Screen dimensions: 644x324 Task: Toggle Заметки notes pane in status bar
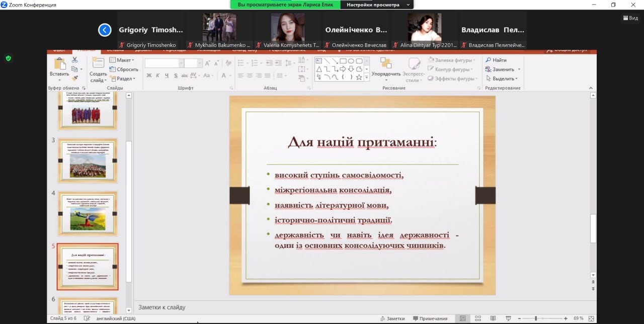[392, 318]
